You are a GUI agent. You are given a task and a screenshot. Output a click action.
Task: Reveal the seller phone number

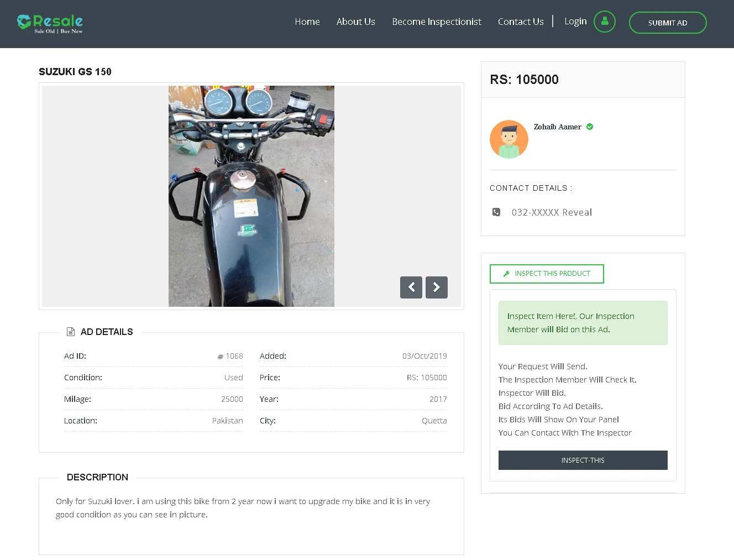(x=552, y=212)
